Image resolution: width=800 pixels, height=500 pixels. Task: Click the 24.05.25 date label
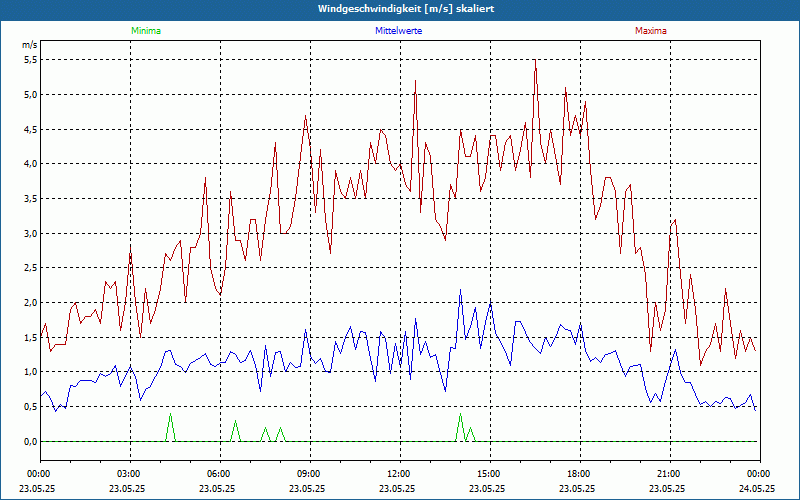point(757,488)
